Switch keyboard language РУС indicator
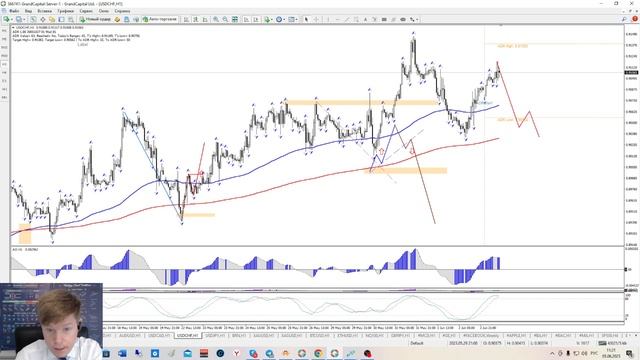640x360 pixels. 594,353
